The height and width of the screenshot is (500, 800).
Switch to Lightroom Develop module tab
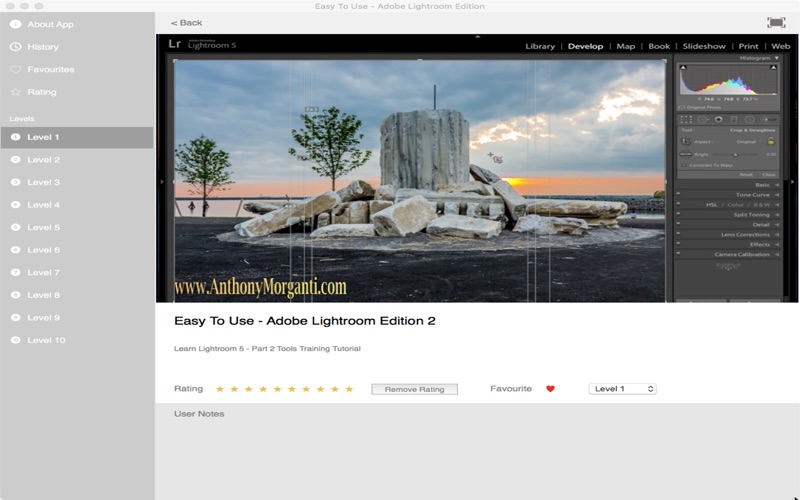pos(585,46)
